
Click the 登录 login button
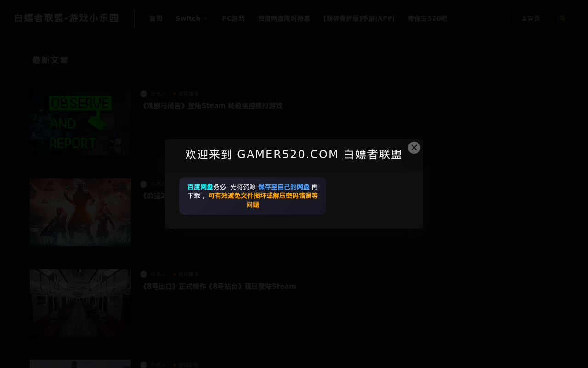point(531,18)
